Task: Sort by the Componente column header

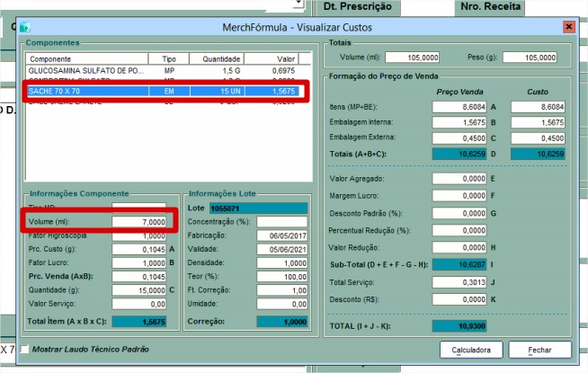Action: pyautogui.click(x=85, y=58)
